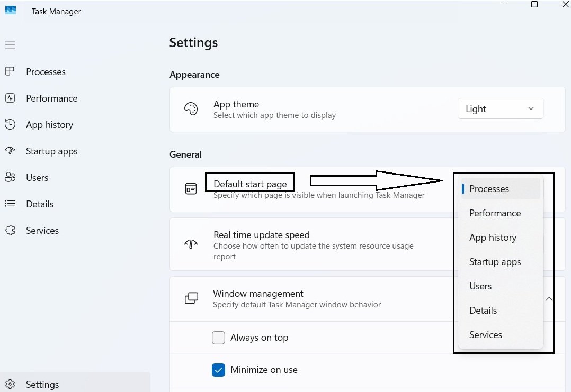The image size is (571, 392).
Task: Open Users page sidebar label
Action: point(37,178)
